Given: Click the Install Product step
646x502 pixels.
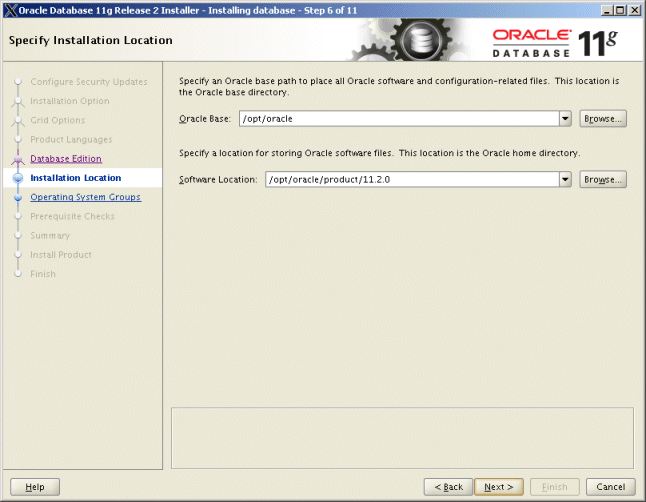Looking at the screenshot, I should pyautogui.click(x=61, y=254).
